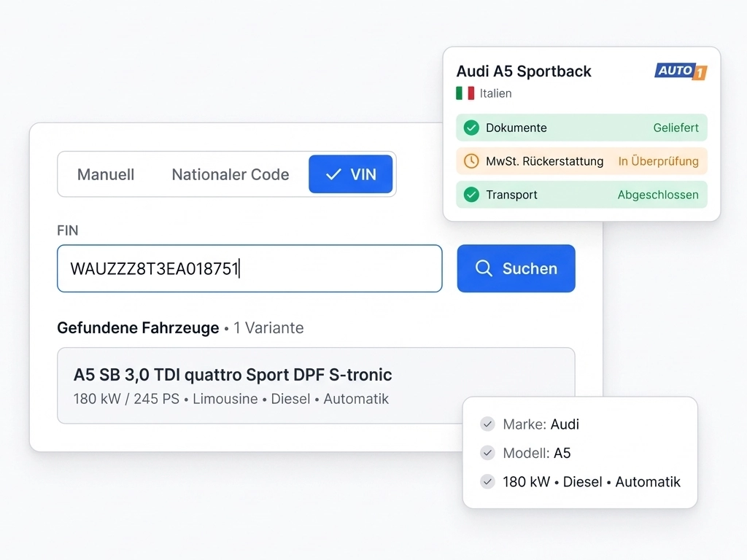Select the VIN tab
Viewport: 747px width, 560px height.
click(x=351, y=174)
